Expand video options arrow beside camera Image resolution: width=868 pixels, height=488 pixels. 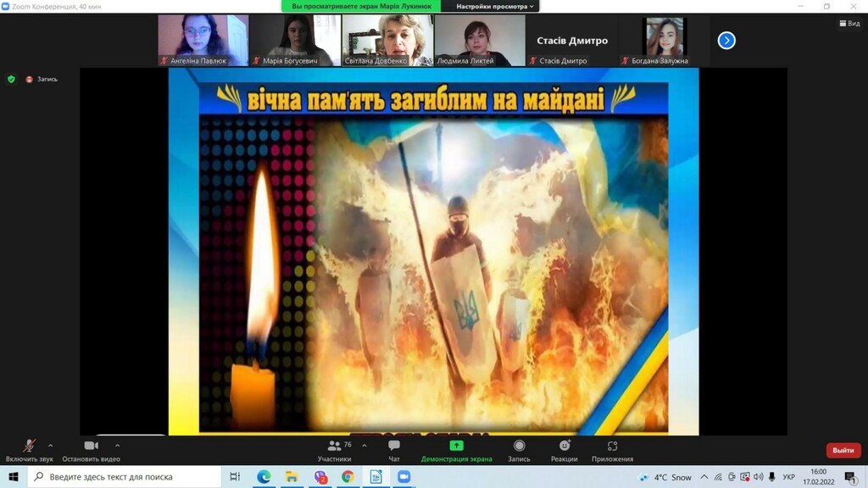point(117,445)
